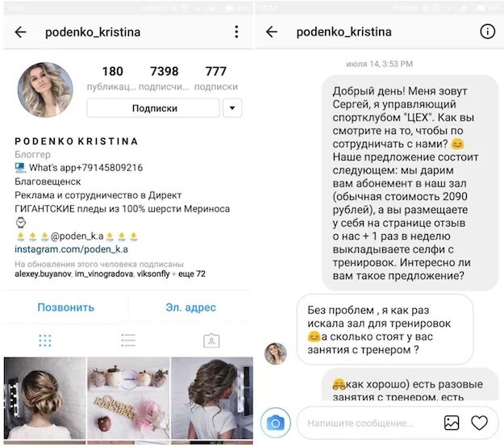Tap the Эл. адрес email button
The width and height of the screenshot is (504, 447).
pyautogui.click(x=190, y=307)
